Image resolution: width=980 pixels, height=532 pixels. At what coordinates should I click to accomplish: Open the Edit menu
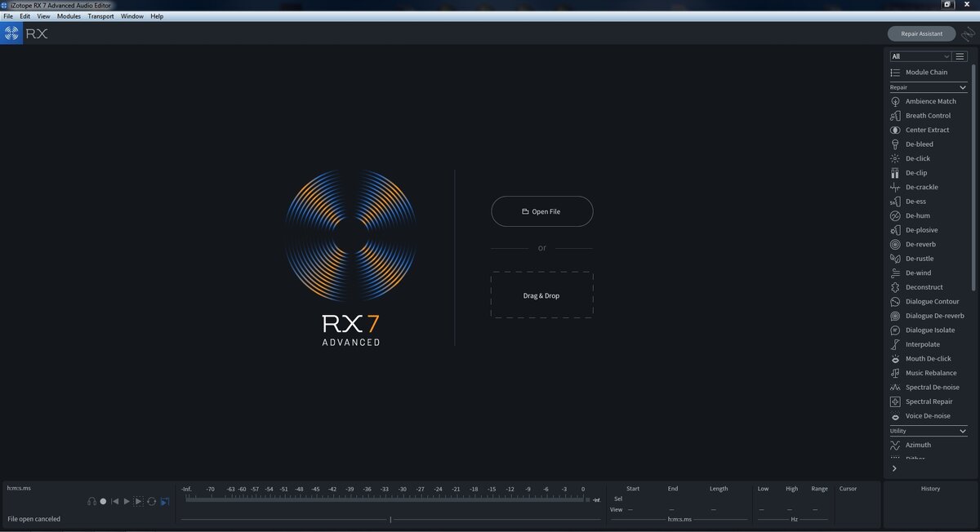pos(25,16)
